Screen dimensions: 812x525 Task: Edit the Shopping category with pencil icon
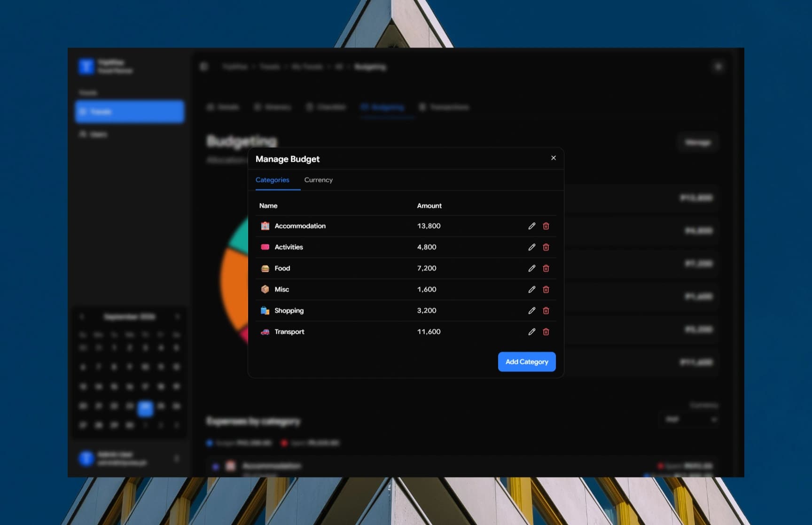click(531, 311)
